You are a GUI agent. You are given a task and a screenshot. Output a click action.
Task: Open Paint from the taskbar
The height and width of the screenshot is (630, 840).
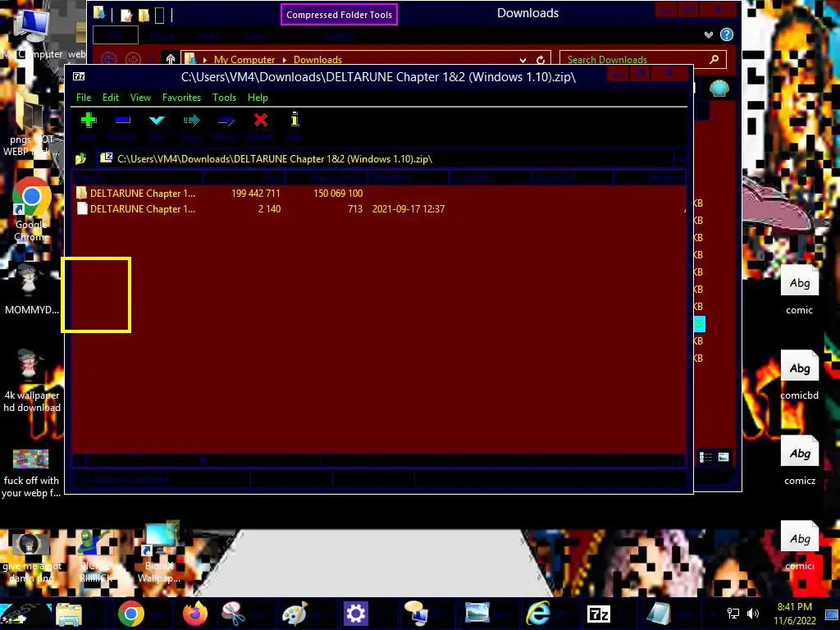click(294, 614)
